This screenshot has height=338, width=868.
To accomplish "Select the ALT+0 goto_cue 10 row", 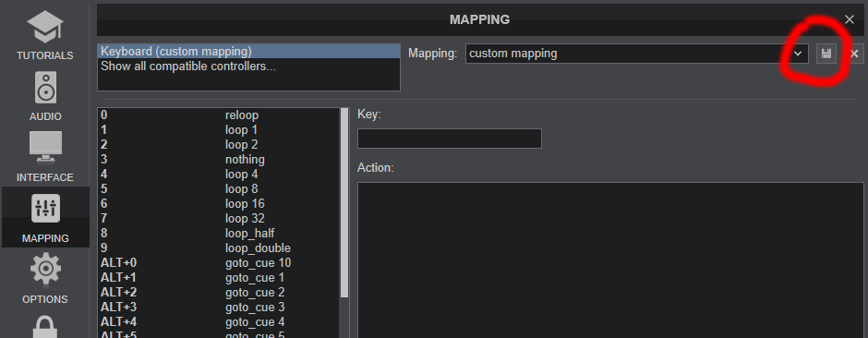I will 219,263.
